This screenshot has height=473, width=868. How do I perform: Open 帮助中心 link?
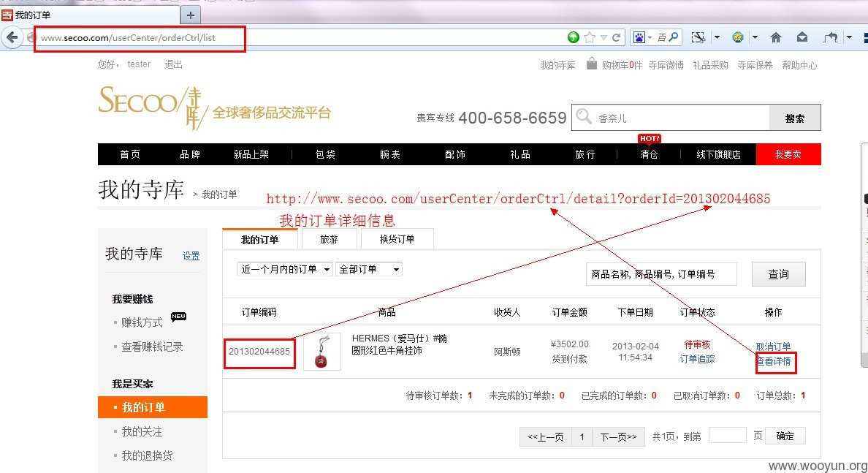click(x=799, y=65)
